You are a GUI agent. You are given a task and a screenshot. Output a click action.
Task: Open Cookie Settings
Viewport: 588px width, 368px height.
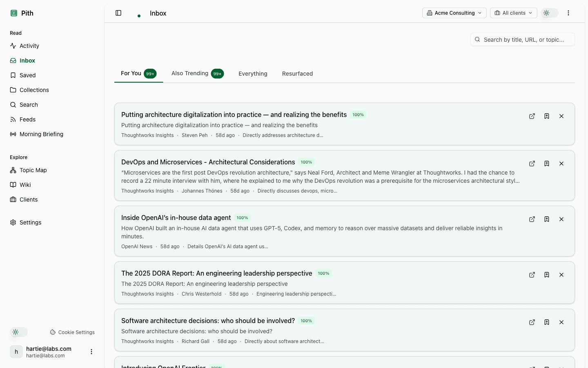click(x=72, y=332)
